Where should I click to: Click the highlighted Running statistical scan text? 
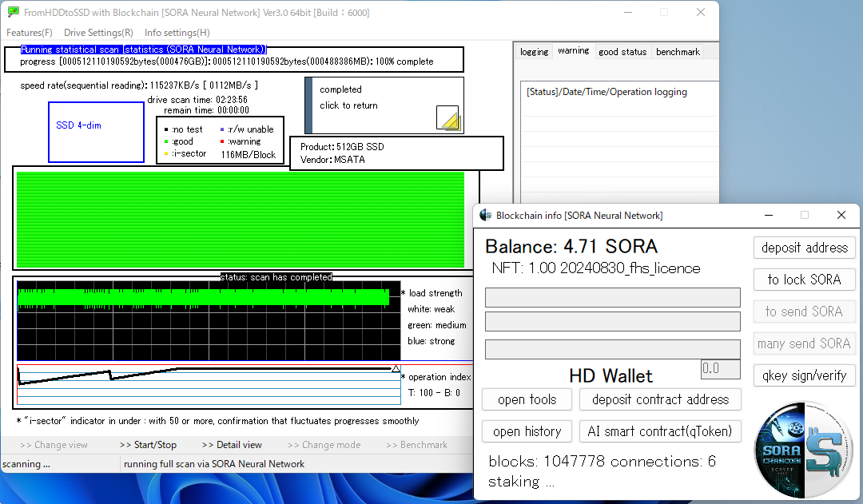(x=143, y=50)
